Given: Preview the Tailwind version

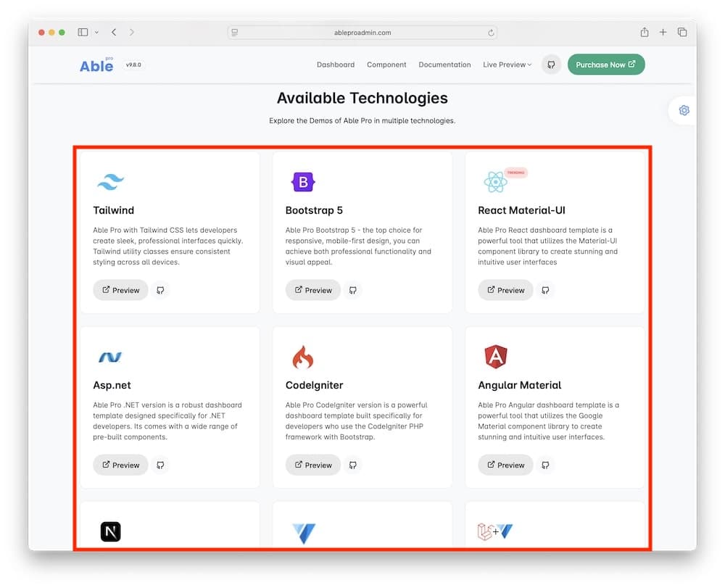Looking at the screenshot, I should click(120, 290).
